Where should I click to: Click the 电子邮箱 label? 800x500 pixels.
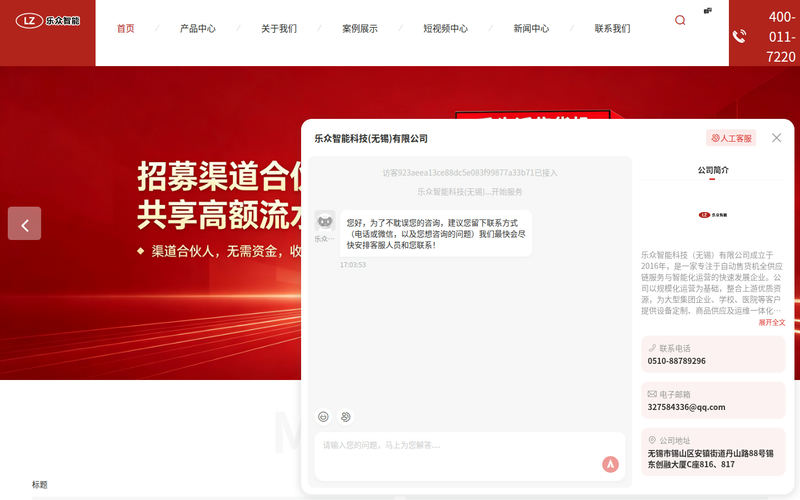click(x=674, y=394)
